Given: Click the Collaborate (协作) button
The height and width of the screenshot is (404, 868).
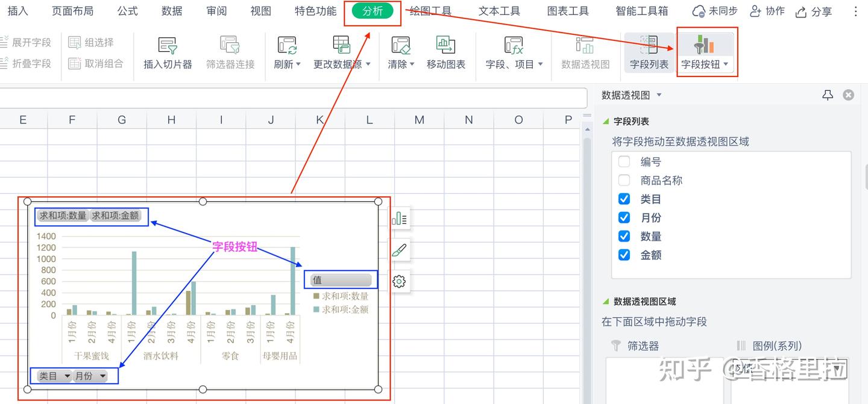Looking at the screenshot, I should pyautogui.click(x=767, y=11).
